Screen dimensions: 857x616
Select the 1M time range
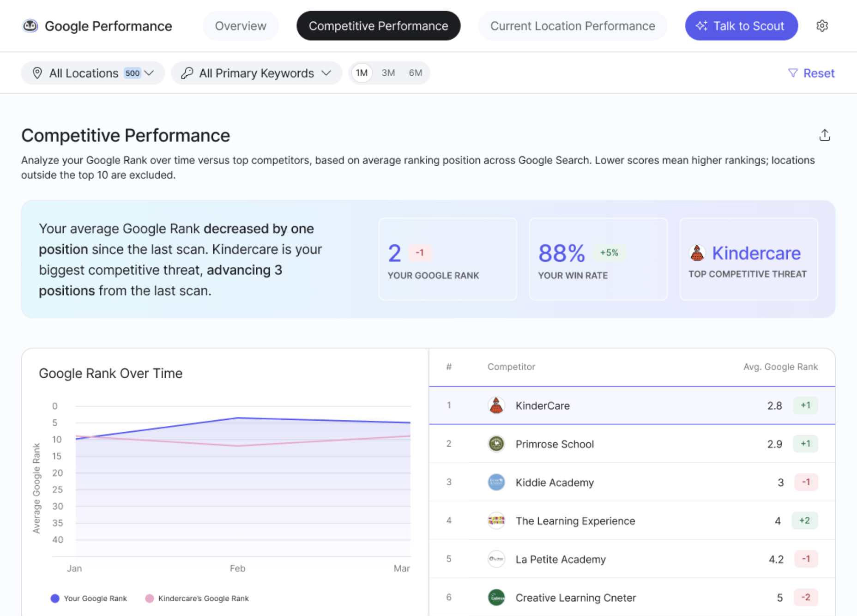(362, 73)
